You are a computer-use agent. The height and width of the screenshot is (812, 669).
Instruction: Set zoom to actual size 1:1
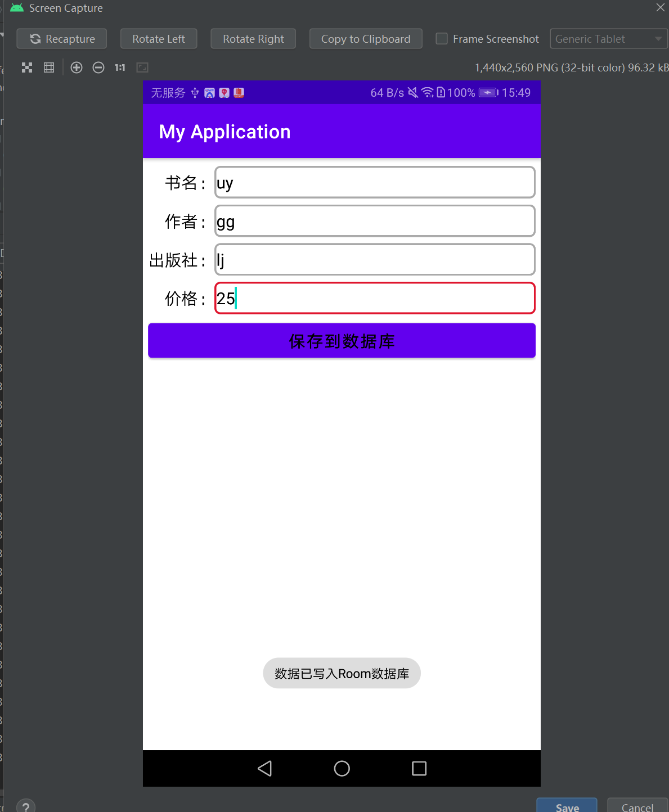pyautogui.click(x=120, y=67)
